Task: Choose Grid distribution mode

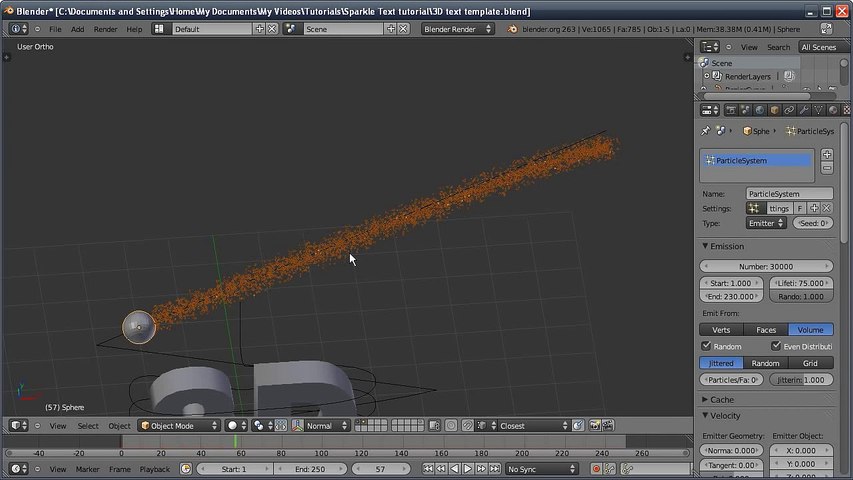Action: 811,363
